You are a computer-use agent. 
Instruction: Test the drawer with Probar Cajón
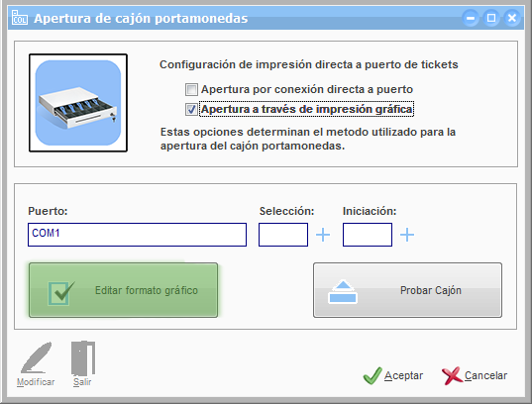click(407, 290)
